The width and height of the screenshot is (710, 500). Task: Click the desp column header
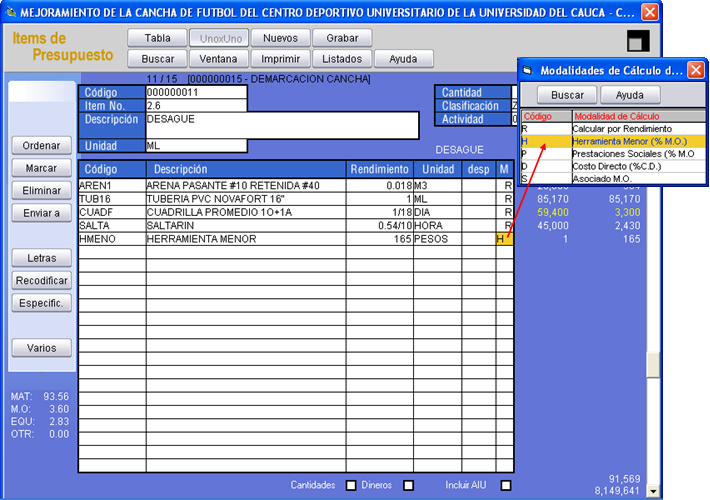coord(479,169)
